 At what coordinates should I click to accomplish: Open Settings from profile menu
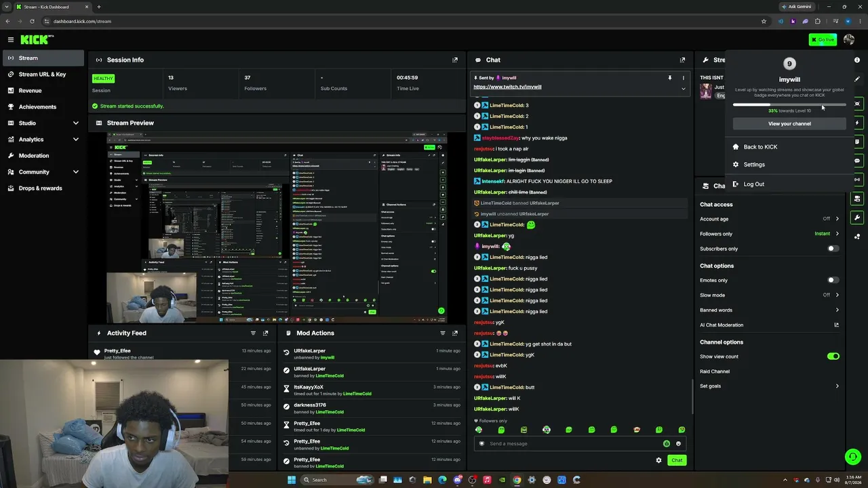789,165
